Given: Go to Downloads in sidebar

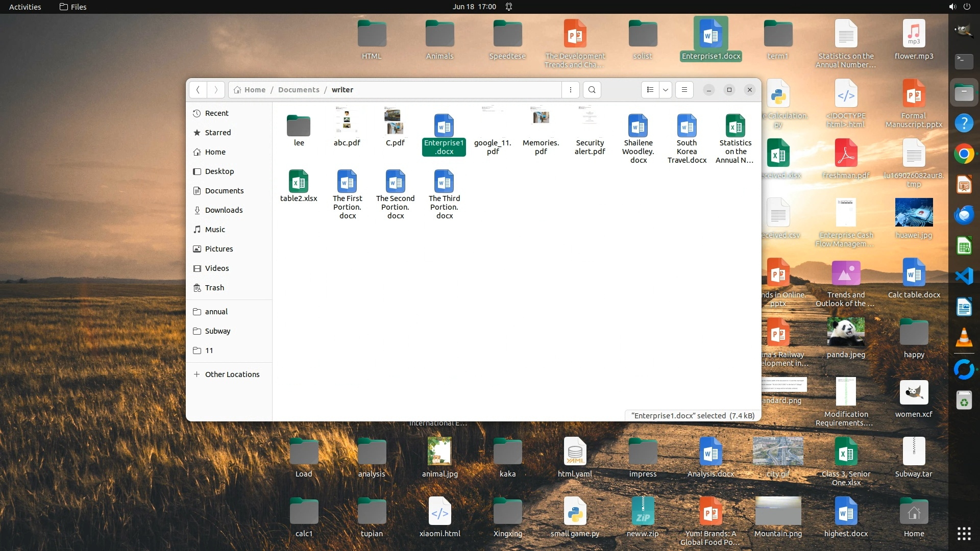Looking at the screenshot, I should 224,210.
